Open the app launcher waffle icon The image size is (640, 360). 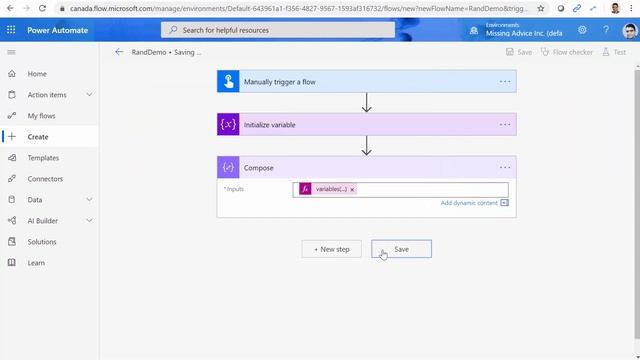11,30
